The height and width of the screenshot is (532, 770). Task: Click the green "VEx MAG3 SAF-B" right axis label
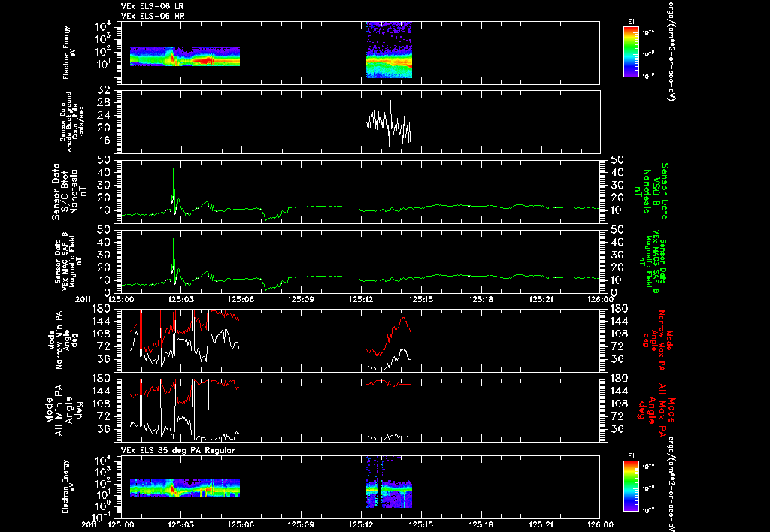click(655, 261)
